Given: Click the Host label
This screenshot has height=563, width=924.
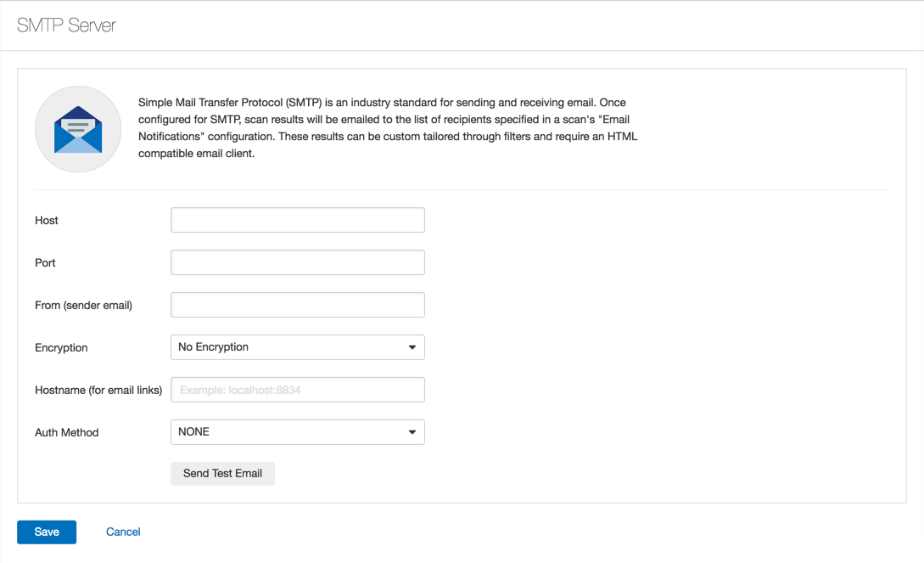Looking at the screenshot, I should [x=47, y=221].
